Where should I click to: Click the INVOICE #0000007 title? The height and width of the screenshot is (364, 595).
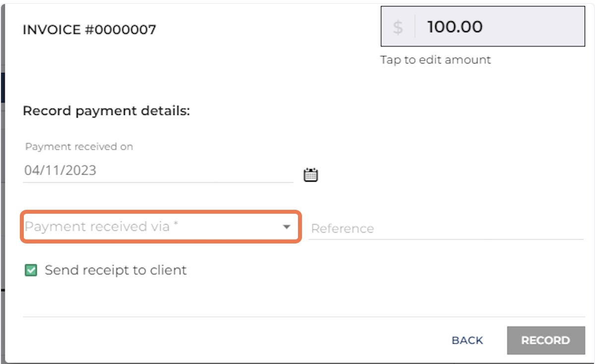point(89,30)
